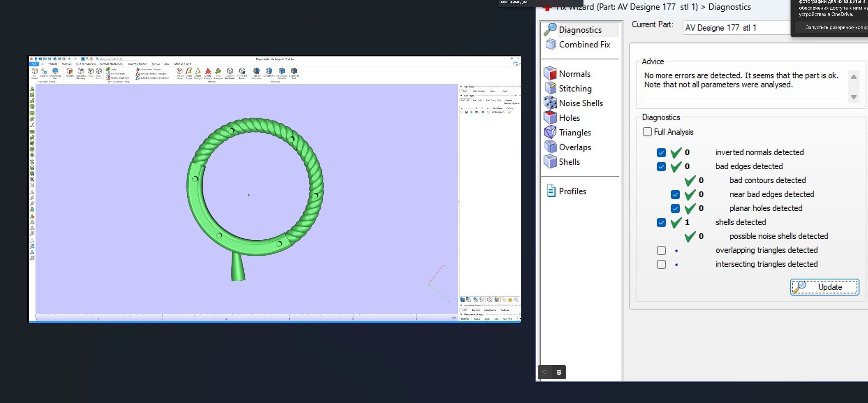Click the Quick search field
The height and width of the screenshot is (403, 868).
[x=118, y=59]
